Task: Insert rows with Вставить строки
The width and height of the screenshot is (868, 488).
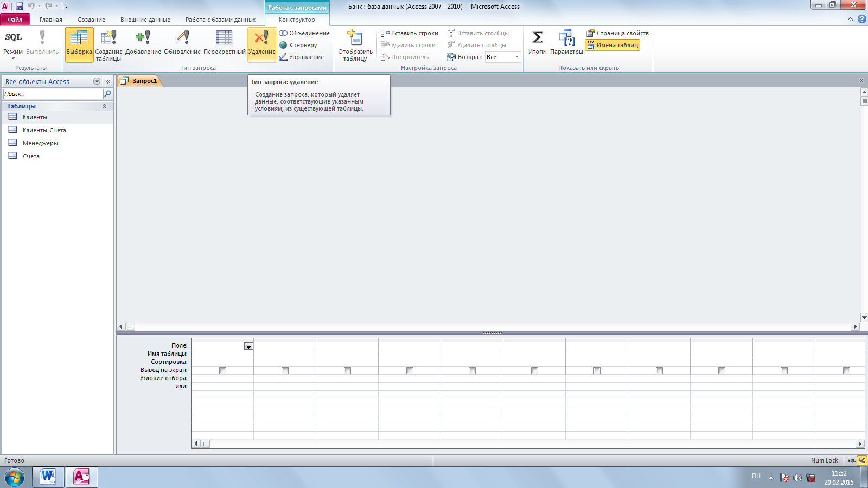Action: click(410, 33)
